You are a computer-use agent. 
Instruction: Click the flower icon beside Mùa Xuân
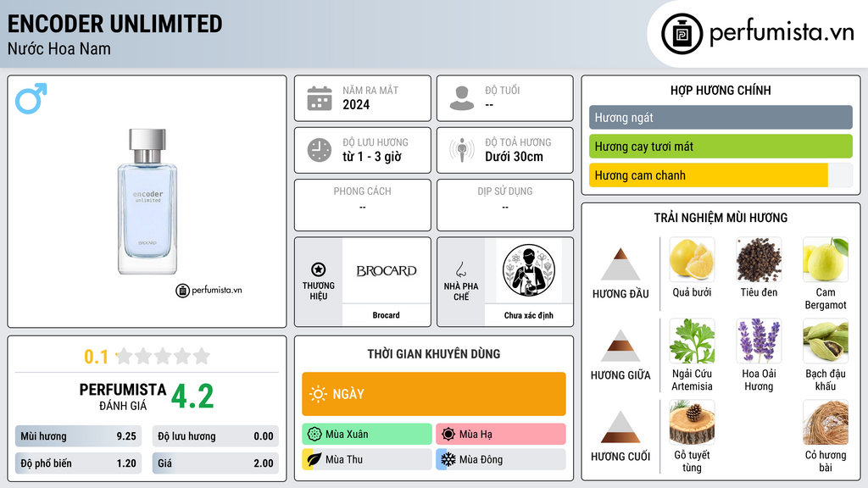pos(314,435)
